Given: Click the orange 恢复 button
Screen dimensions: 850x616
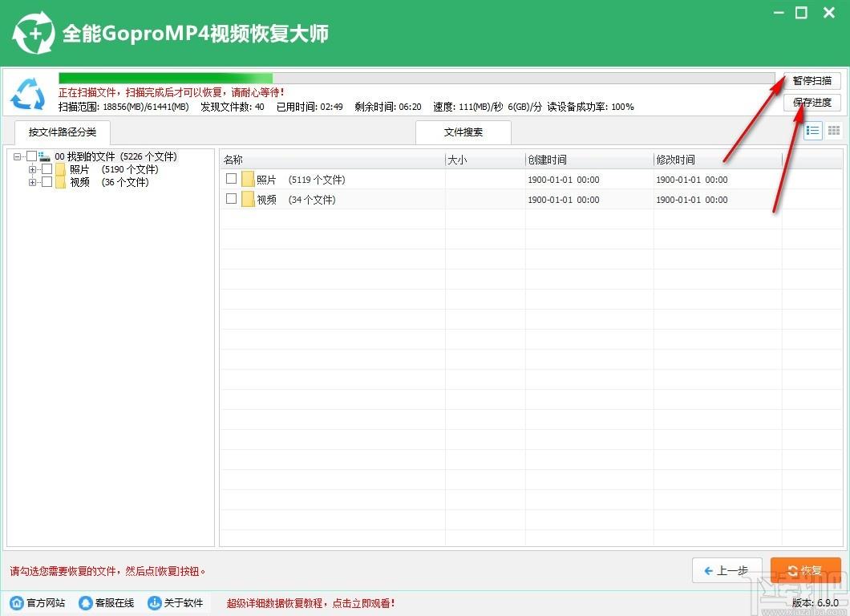Looking at the screenshot, I should (x=806, y=570).
